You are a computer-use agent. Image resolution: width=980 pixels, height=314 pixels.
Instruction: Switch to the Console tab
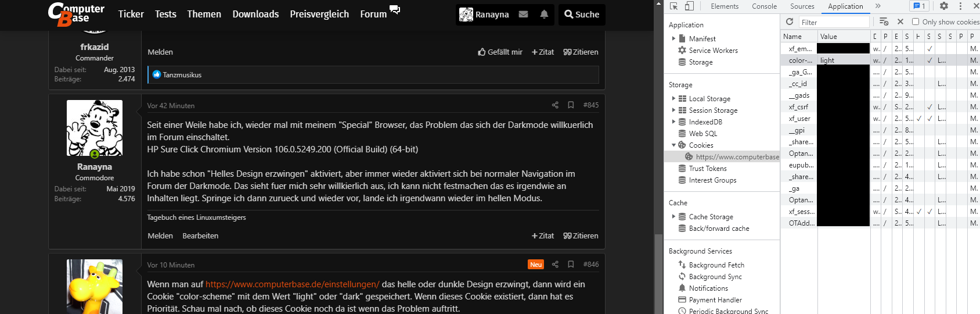[764, 6]
